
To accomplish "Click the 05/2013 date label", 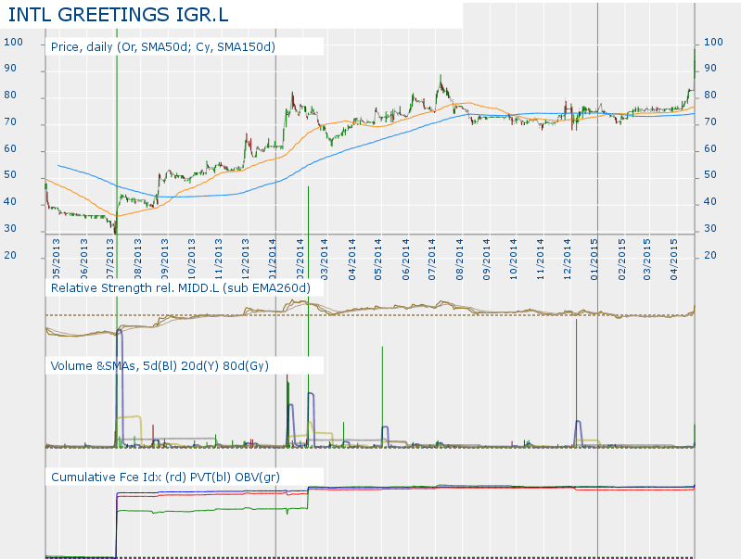I will tap(57, 260).
